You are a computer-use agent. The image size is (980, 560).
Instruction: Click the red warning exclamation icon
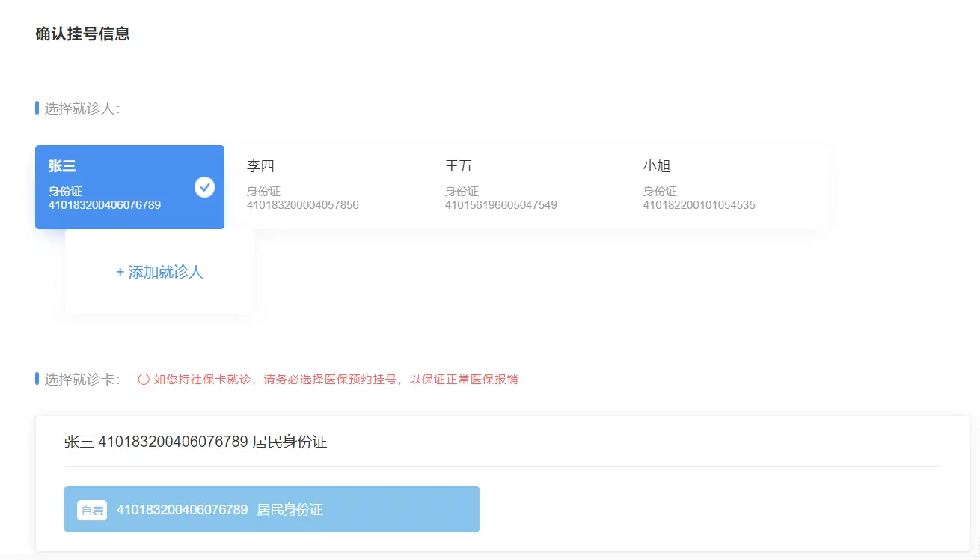click(x=144, y=380)
